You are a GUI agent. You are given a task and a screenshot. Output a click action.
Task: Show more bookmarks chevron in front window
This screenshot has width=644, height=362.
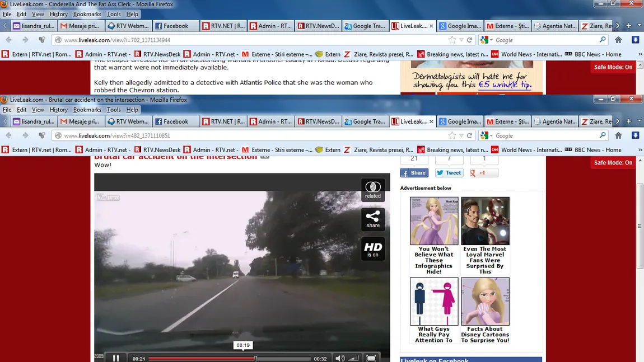pos(640,150)
